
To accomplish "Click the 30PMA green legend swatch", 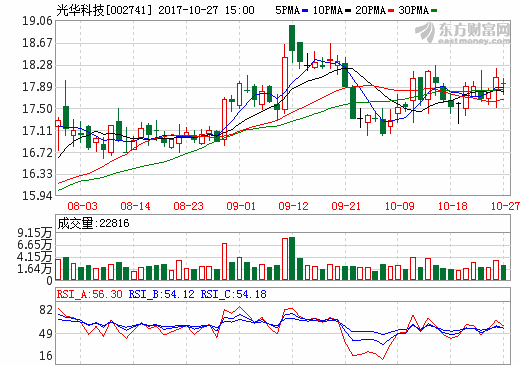I will (x=434, y=11).
